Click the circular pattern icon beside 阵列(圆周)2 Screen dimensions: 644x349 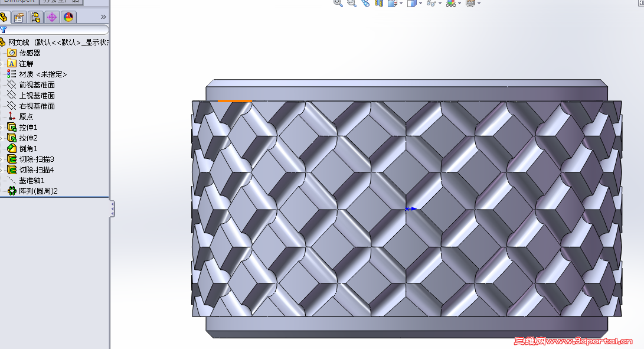point(12,191)
